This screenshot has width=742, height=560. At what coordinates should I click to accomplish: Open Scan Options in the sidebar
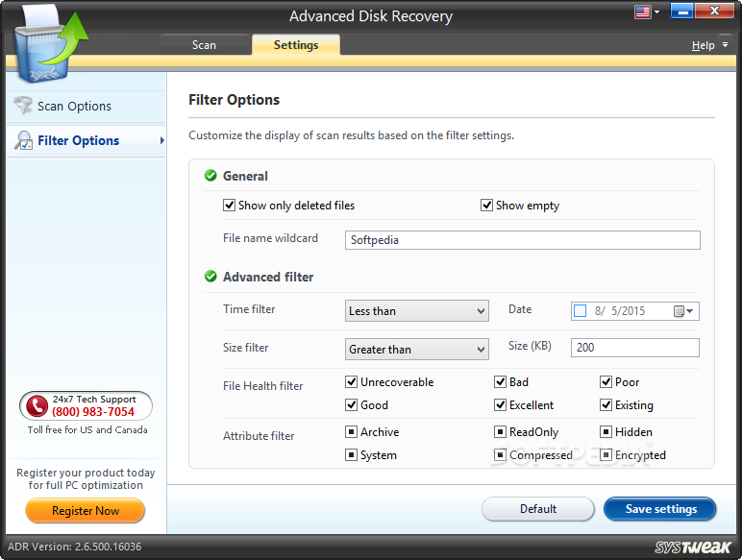click(86, 106)
